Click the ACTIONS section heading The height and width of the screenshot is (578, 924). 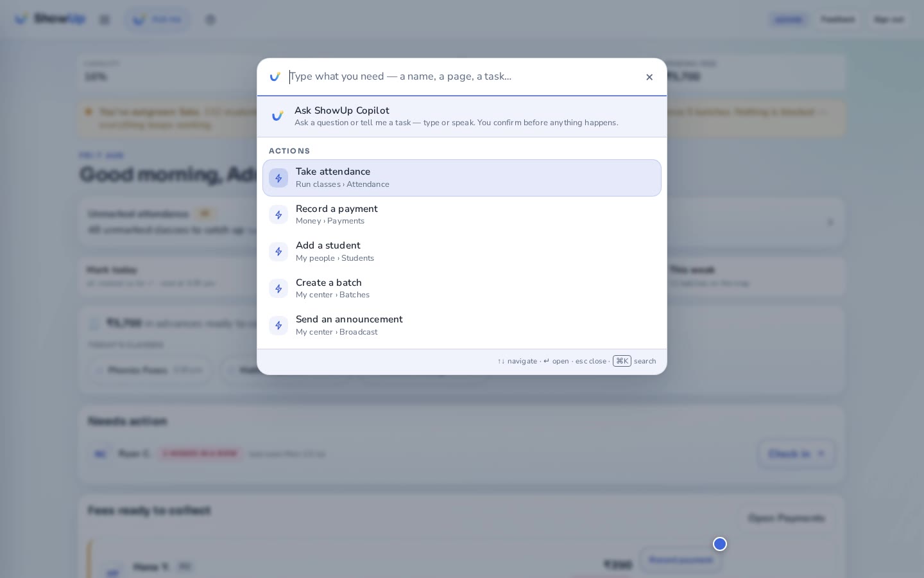[x=289, y=151]
